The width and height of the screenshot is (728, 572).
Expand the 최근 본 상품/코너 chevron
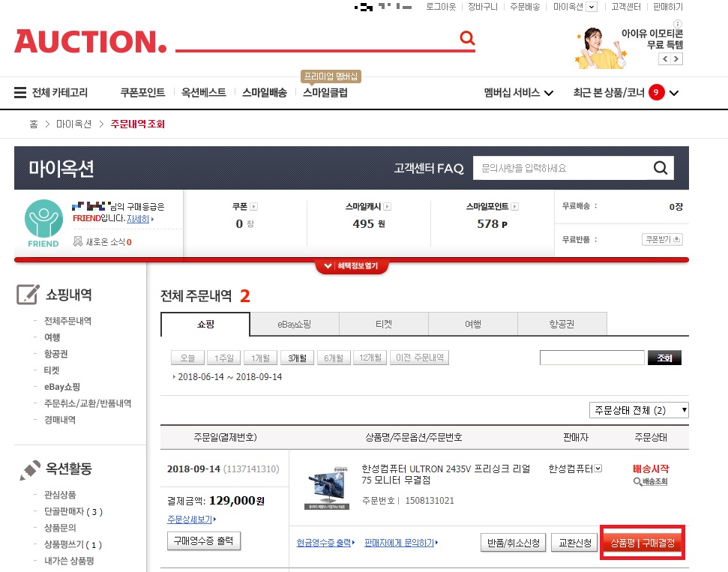coord(674,93)
